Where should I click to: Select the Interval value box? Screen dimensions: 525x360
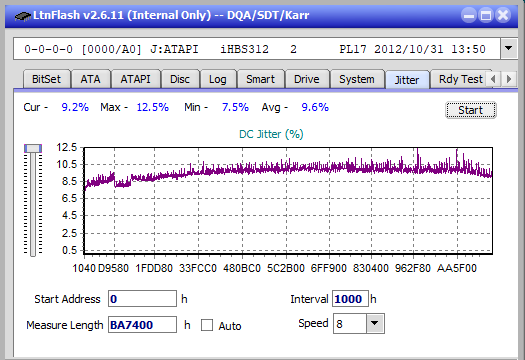(350, 299)
